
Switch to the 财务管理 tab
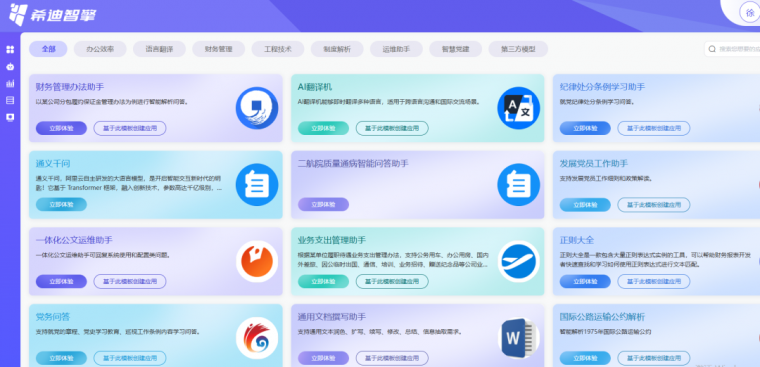coord(219,49)
